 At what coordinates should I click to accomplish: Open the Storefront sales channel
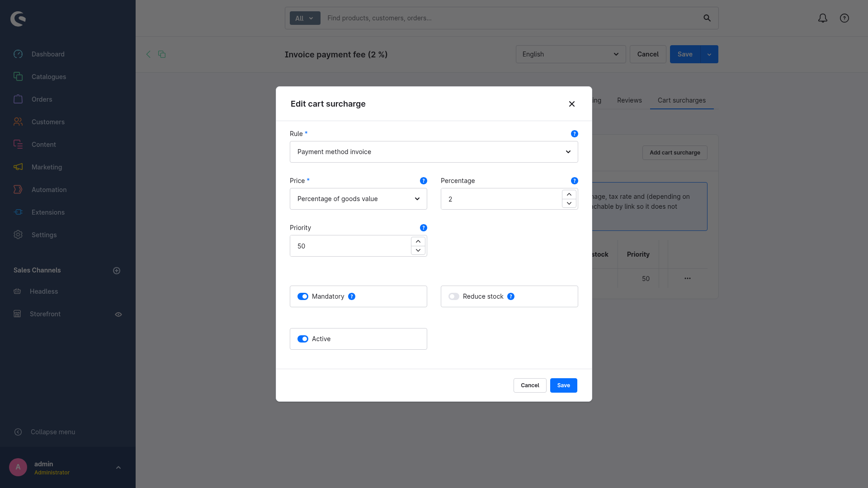45,314
